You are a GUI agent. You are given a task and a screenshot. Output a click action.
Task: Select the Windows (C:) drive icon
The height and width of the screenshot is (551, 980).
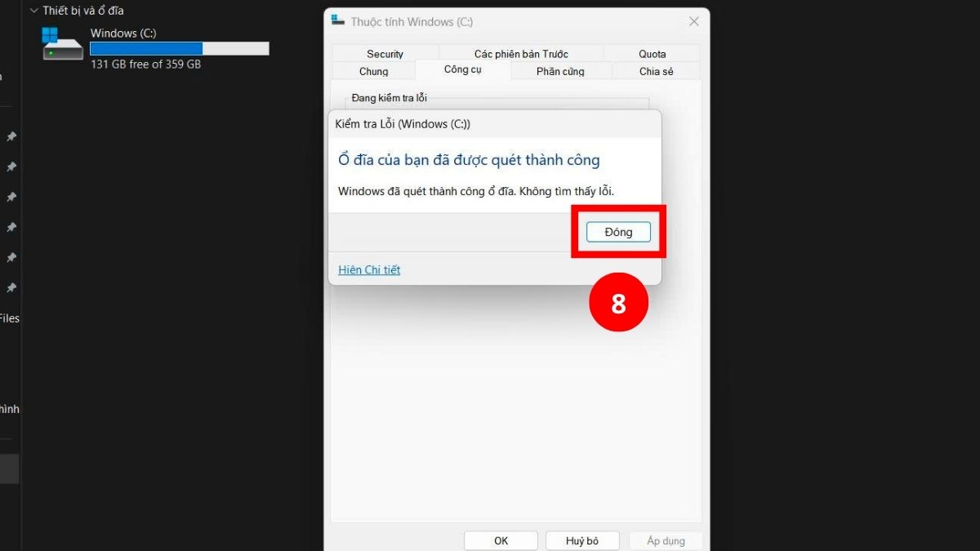tap(63, 45)
